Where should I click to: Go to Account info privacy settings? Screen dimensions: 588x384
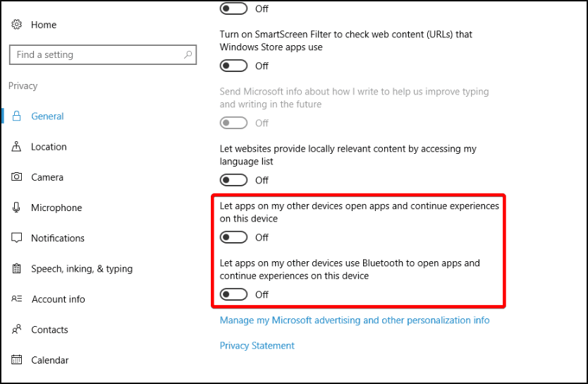(x=58, y=299)
